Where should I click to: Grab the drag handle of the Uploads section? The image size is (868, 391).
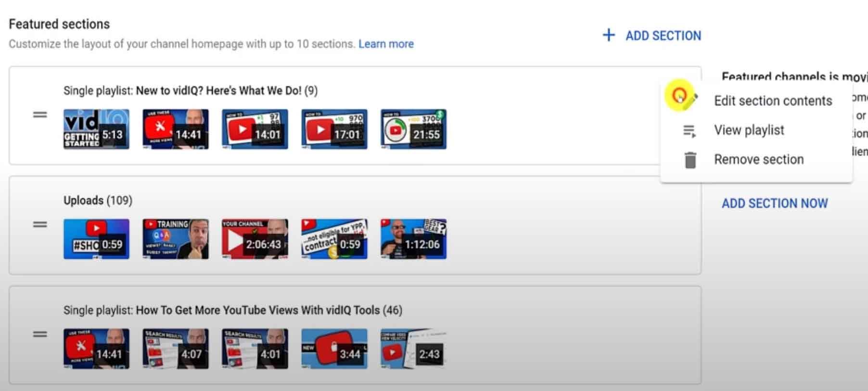tap(40, 224)
